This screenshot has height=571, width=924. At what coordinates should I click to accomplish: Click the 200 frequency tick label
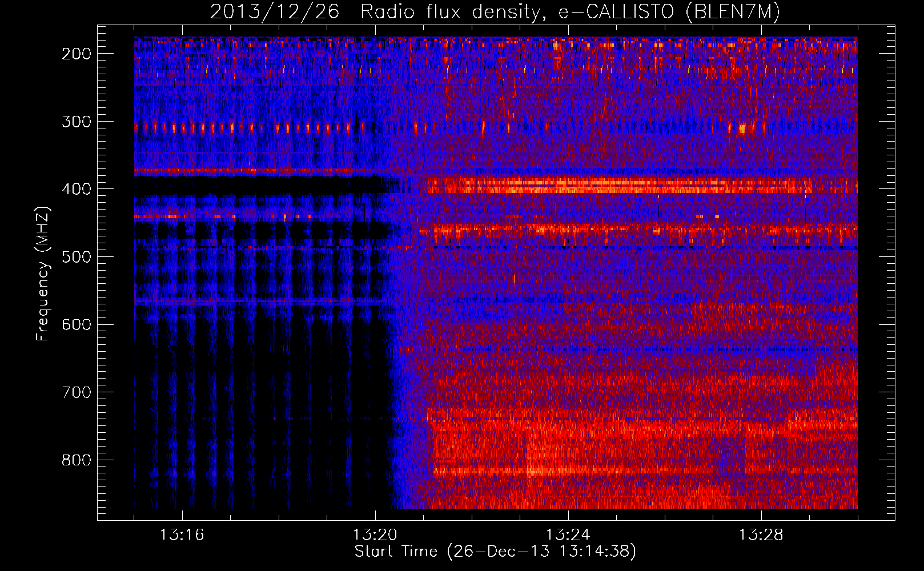[x=77, y=54]
